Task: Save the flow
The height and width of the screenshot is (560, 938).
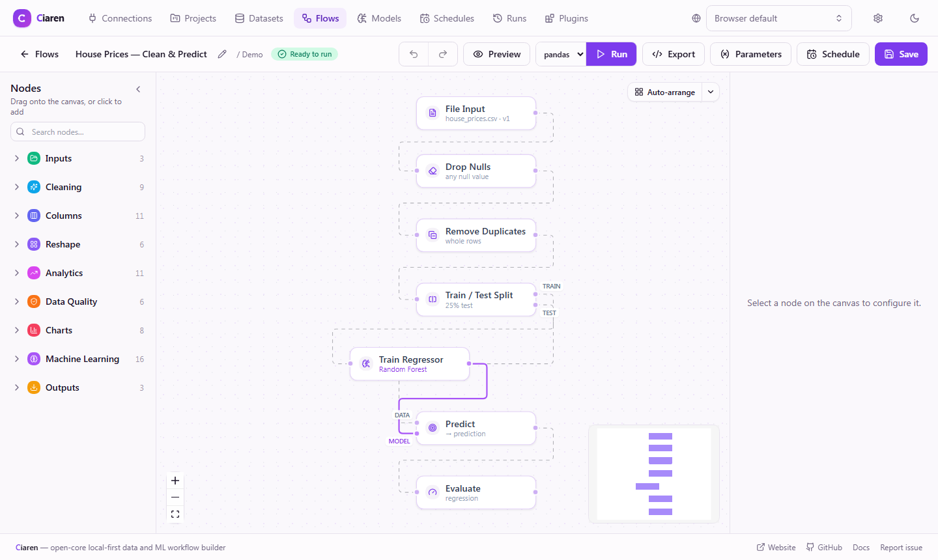Action: [901, 54]
